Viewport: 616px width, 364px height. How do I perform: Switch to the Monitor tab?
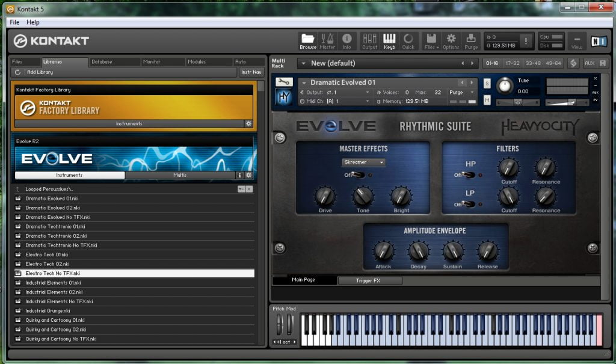pos(162,62)
